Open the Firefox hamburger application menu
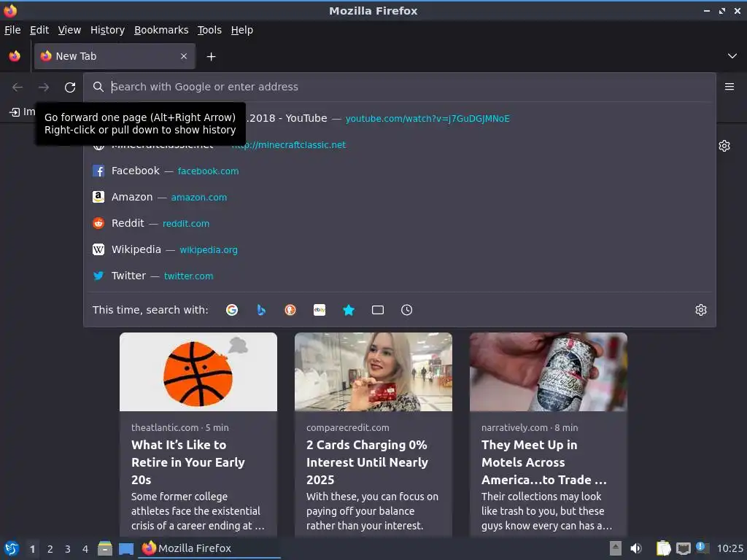747x560 pixels. [x=729, y=87]
